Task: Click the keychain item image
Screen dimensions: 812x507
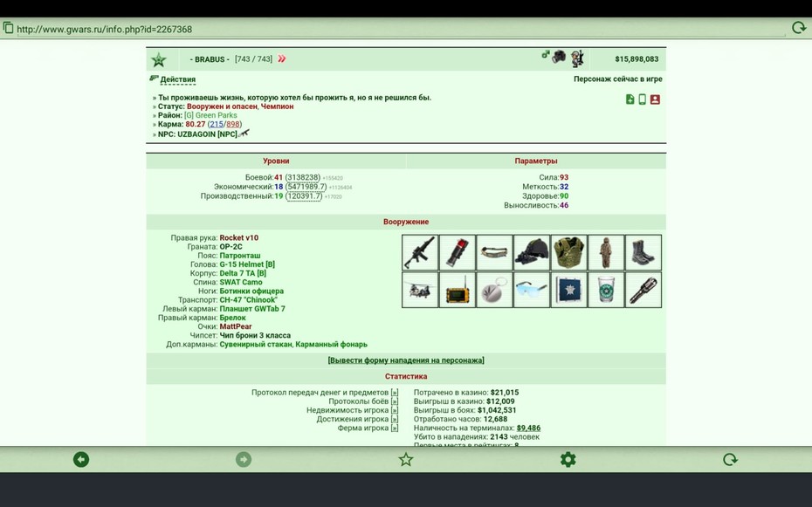Action: pyautogui.click(x=494, y=291)
